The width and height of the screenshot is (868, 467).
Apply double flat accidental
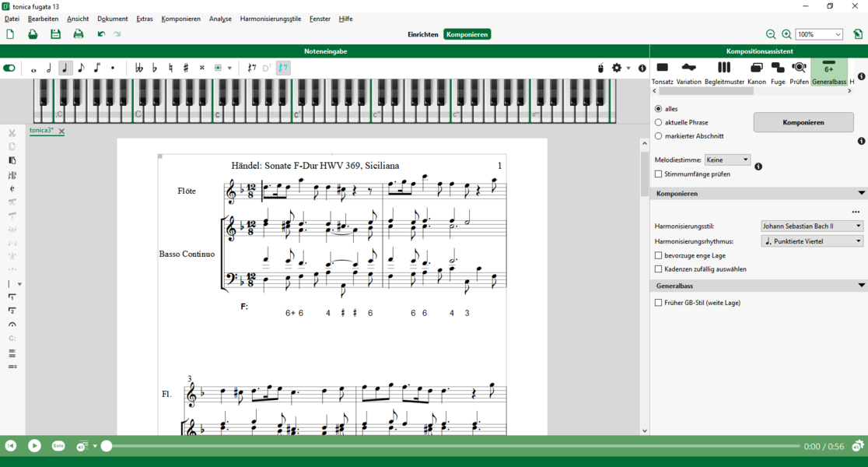tap(139, 68)
